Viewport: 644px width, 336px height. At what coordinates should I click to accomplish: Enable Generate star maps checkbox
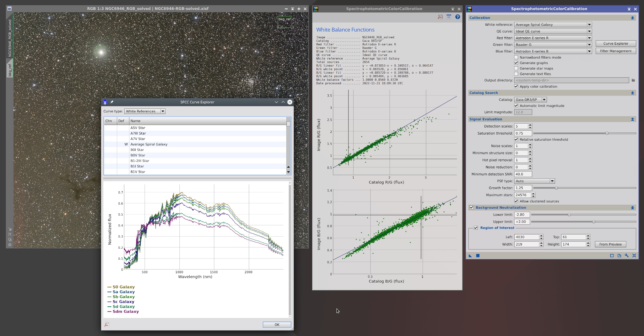pos(516,68)
